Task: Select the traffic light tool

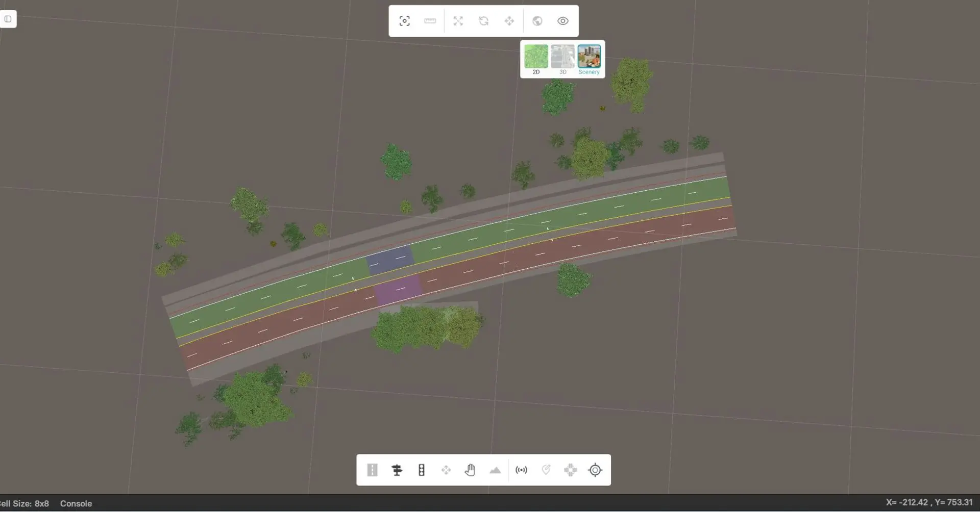Action: pos(421,470)
